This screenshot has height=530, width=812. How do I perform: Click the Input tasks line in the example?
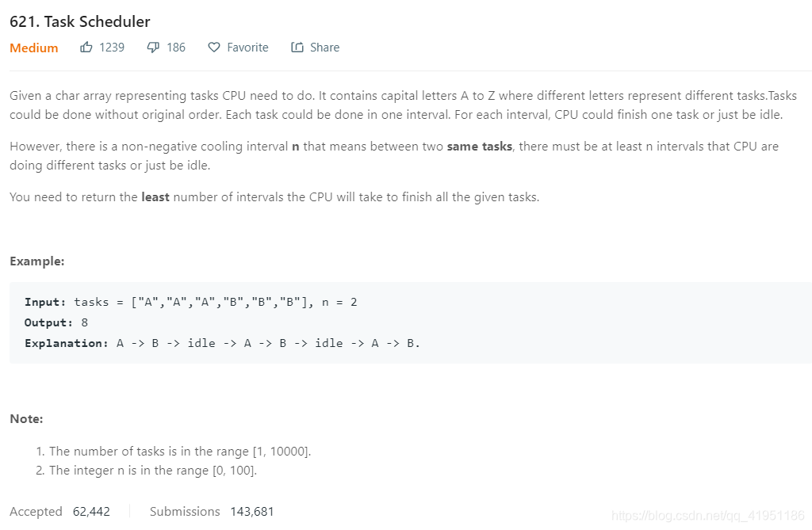pyautogui.click(x=190, y=303)
